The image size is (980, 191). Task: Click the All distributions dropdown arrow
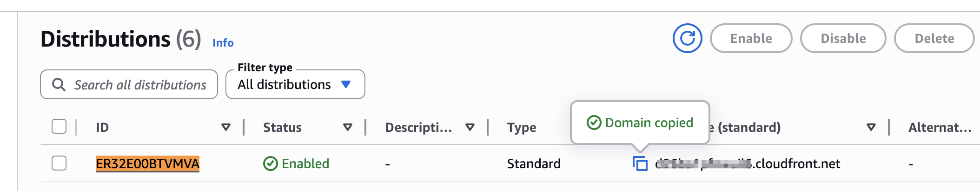click(346, 84)
